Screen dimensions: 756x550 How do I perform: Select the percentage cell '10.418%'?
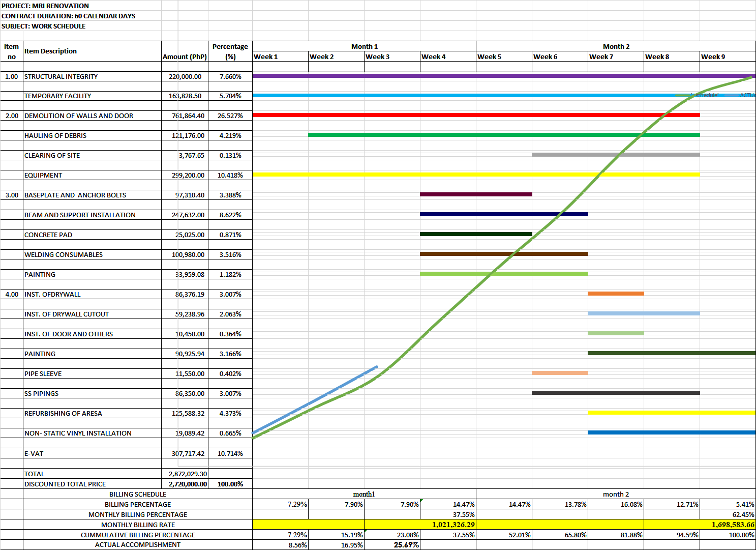[230, 175]
